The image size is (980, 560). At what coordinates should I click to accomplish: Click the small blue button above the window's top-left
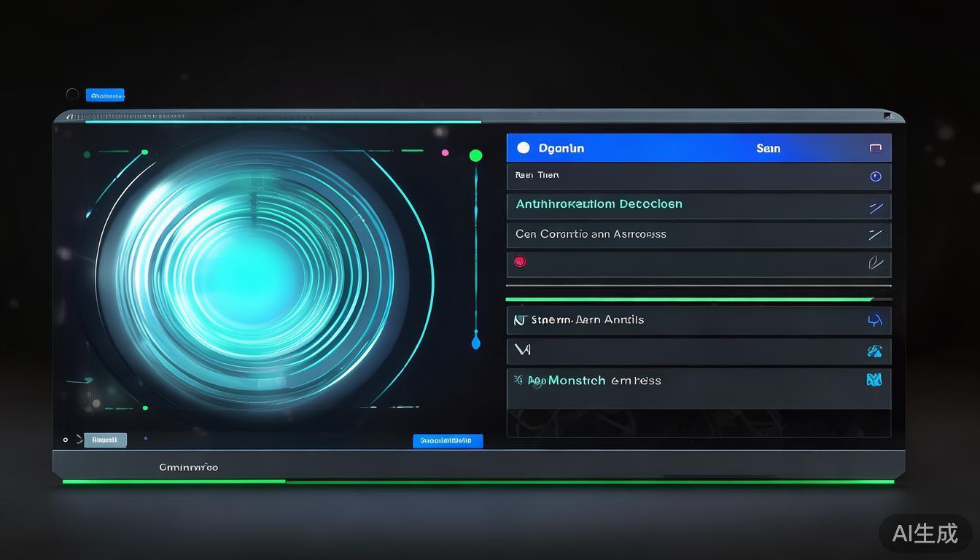pos(105,95)
